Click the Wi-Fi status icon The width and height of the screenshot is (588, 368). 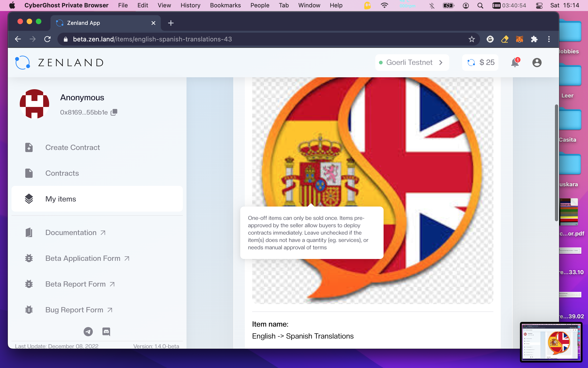click(384, 5)
